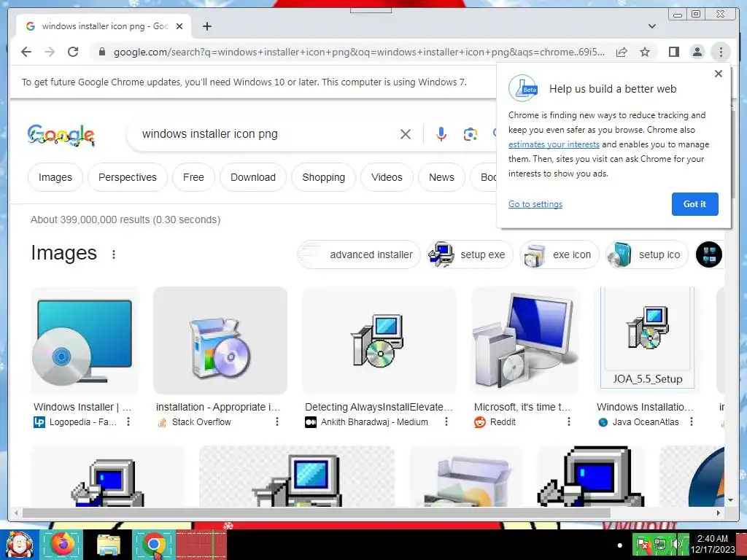Click the vertical scrollbar down arrow

730,500
